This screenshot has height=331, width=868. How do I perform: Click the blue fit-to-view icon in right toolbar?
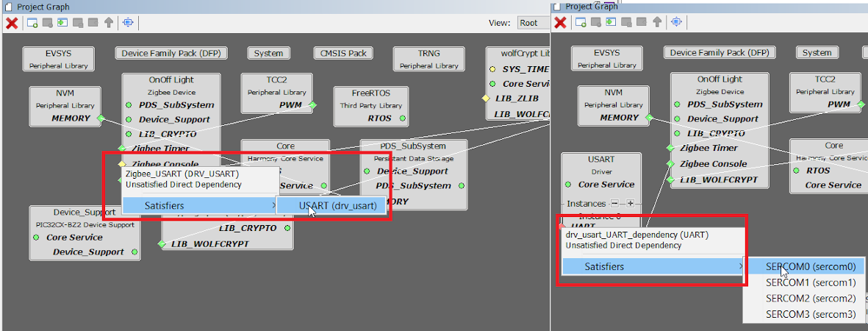coord(676,23)
